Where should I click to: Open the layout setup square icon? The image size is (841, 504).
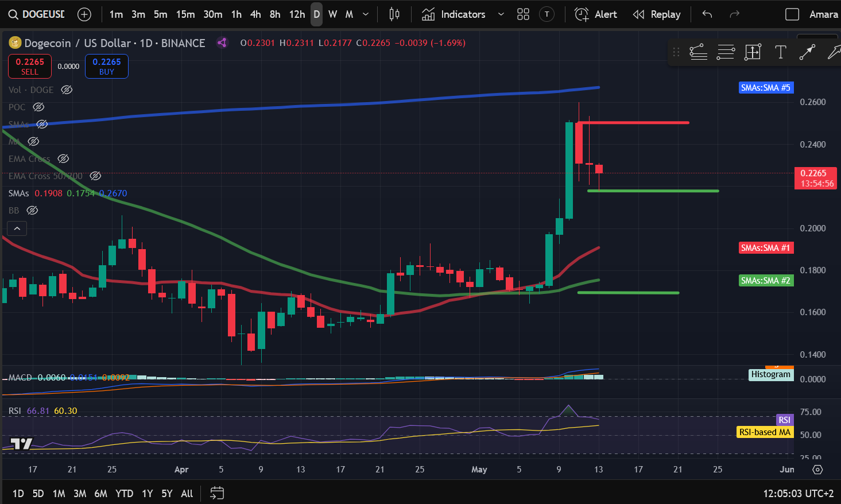click(x=792, y=14)
